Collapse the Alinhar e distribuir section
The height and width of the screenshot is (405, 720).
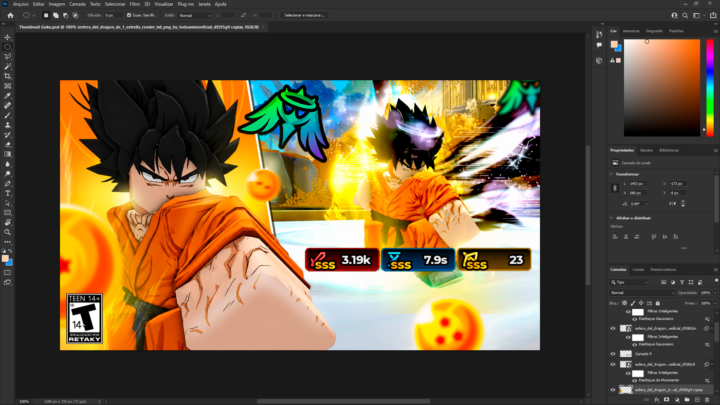coord(612,218)
